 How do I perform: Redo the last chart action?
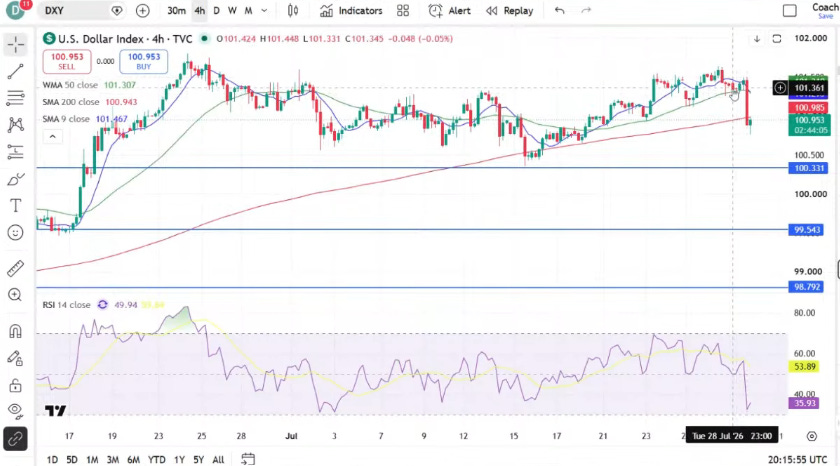[x=586, y=10]
